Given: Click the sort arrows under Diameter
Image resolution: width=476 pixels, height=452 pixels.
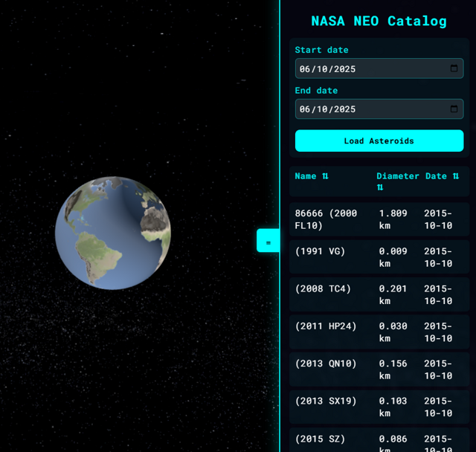Looking at the screenshot, I should (380, 188).
